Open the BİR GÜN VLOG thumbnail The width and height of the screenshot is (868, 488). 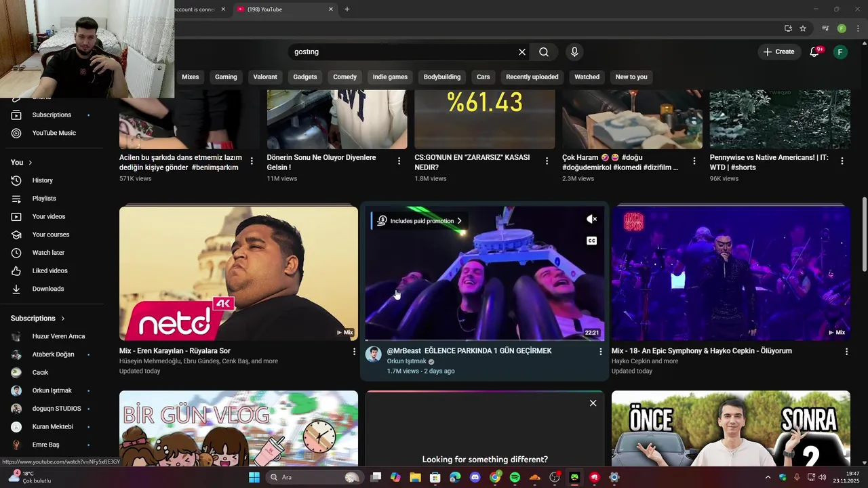pos(239,428)
